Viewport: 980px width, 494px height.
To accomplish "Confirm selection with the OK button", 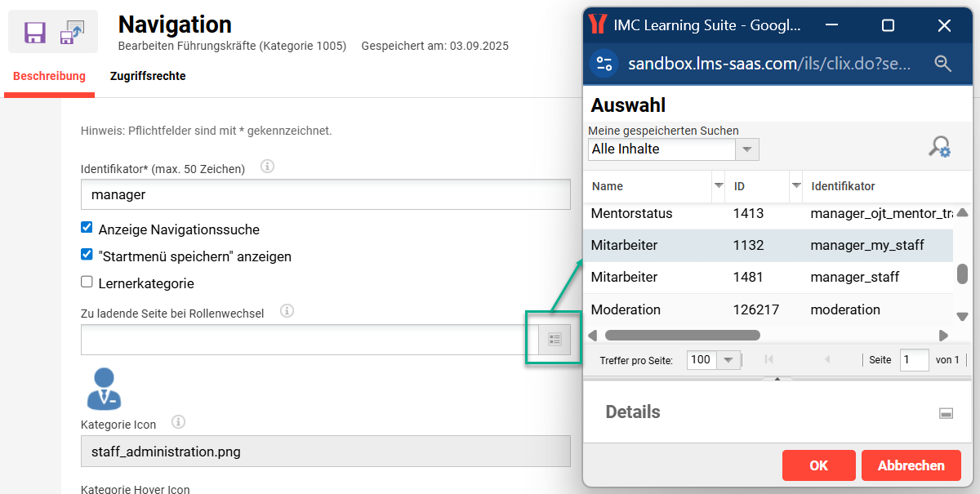I will click(x=818, y=465).
